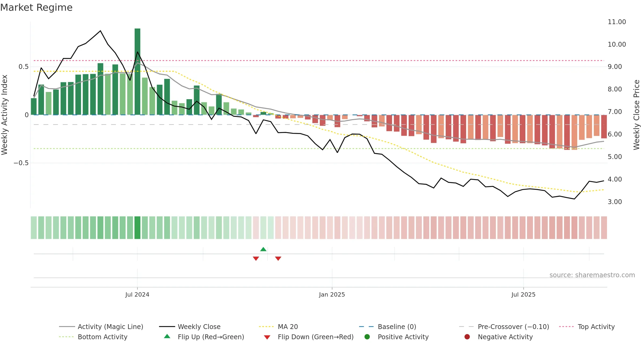Click the 7.00 price axis tick
Viewport: 644px width, 362px height.
615,112
